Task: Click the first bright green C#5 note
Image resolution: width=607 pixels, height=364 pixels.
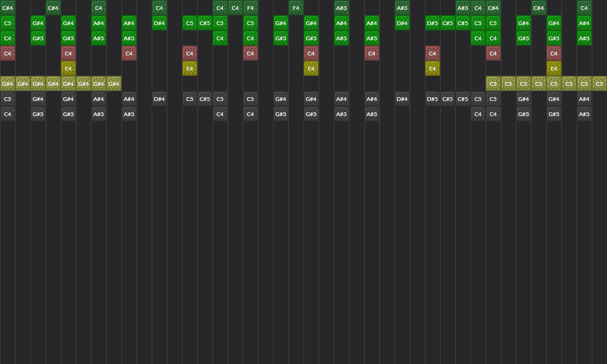Action: coord(205,23)
